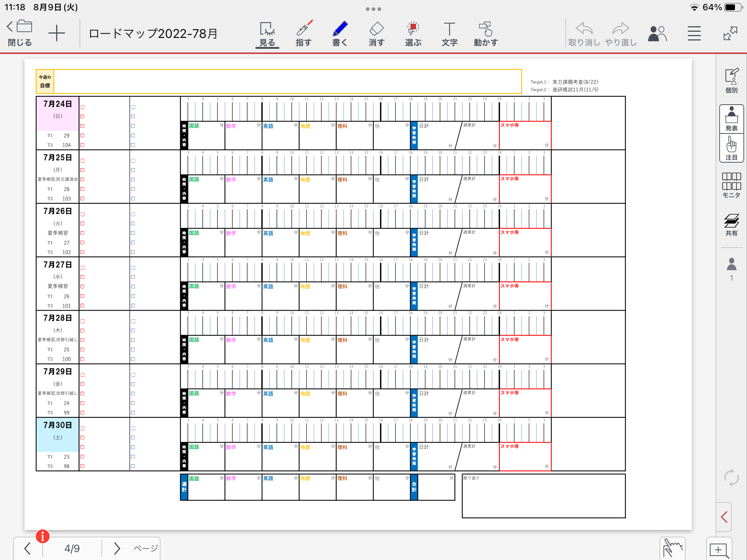The image size is (747, 560).
Task: Add new item with plus button
Action: [57, 34]
